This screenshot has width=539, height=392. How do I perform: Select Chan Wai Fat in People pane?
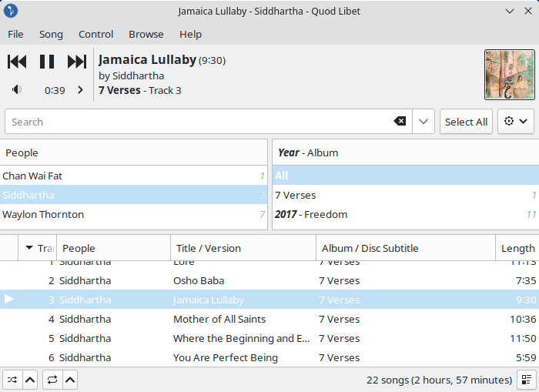tap(133, 176)
